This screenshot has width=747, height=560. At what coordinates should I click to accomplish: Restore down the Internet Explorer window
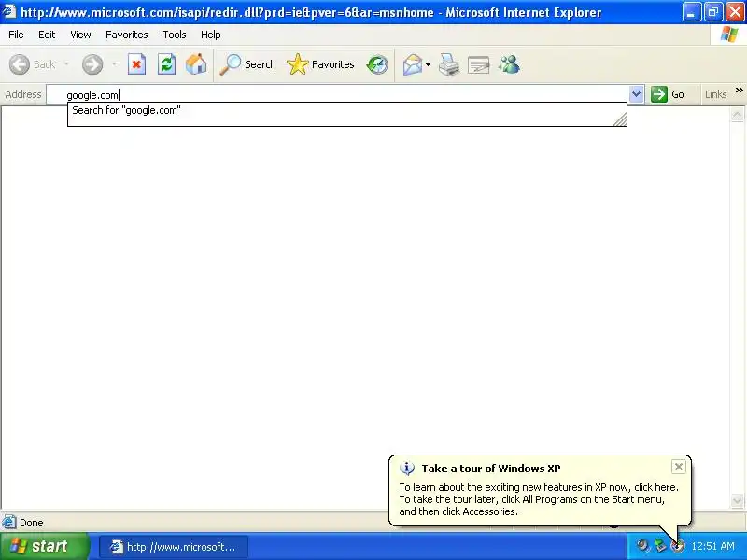pos(713,12)
